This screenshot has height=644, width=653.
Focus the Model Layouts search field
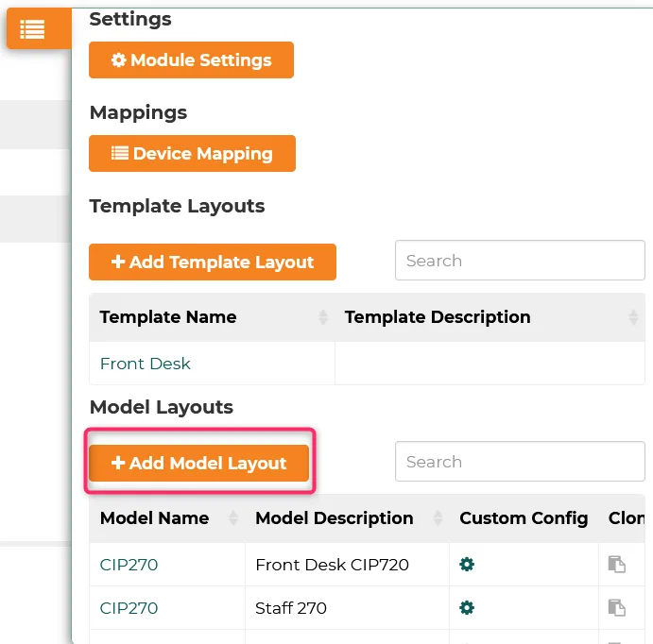pyautogui.click(x=520, y=462)
